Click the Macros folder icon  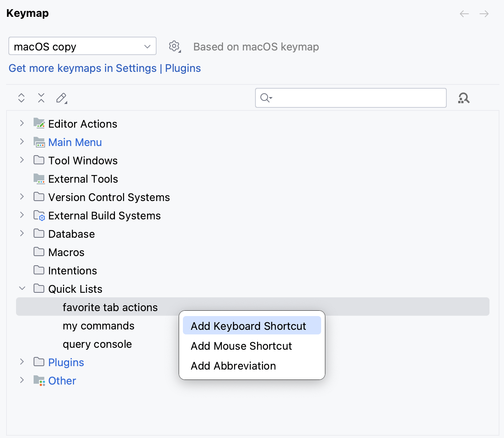pyautogui.click(x=39, y=252)
